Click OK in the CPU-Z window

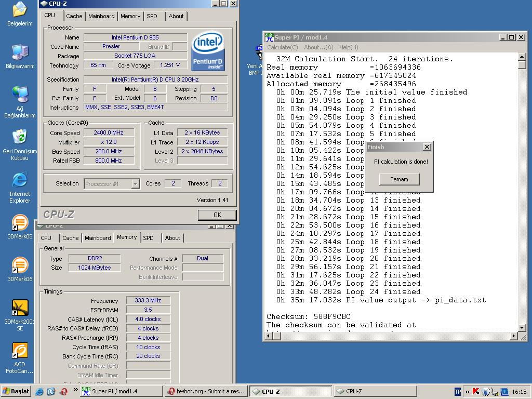(217, 215)
